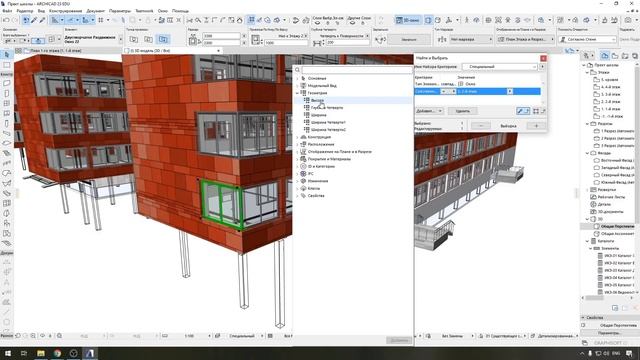Collapse the Фасады folder in Navigator
Screen dimensions: 640x360
[588, 153]
